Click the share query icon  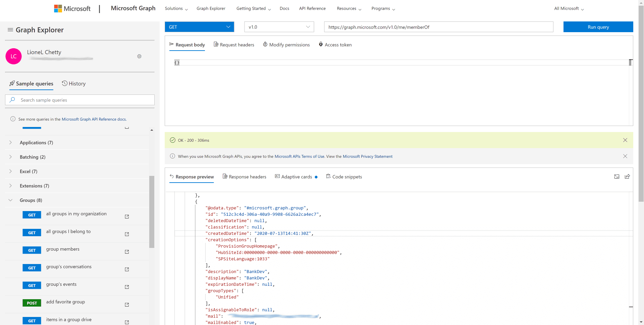(x=627, y=177)
